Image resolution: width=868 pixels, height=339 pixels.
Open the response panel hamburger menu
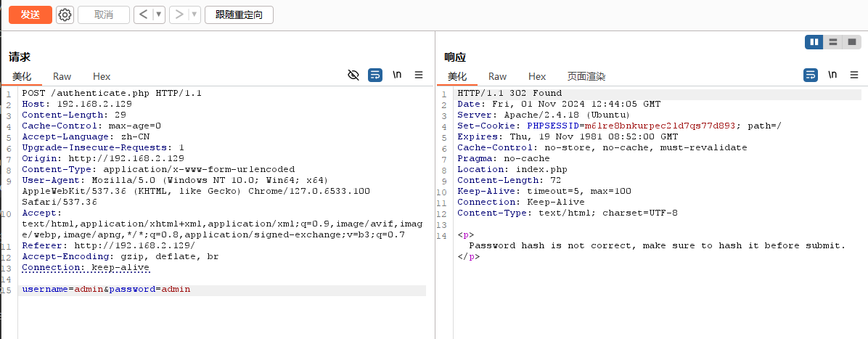point(854,75)
